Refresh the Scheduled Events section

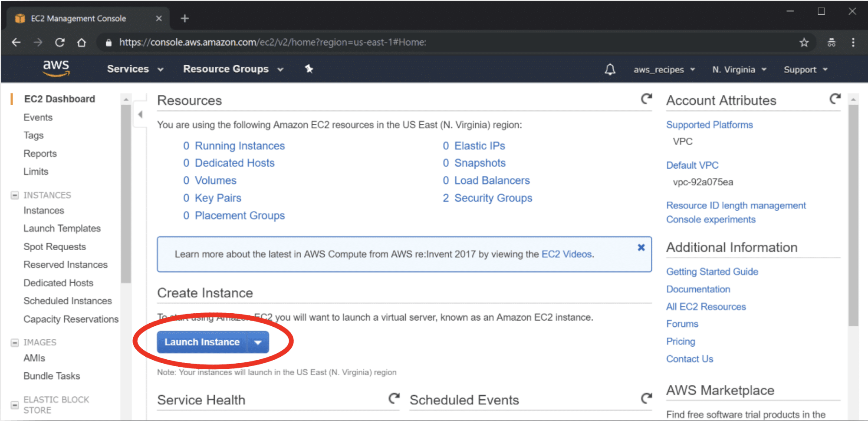coord(646,398)
